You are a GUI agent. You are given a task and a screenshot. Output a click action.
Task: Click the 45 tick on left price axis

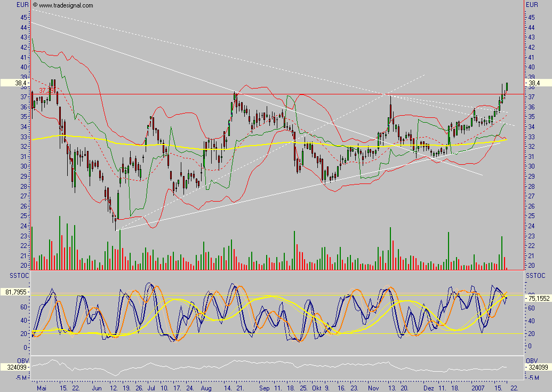tap(24, 17)
